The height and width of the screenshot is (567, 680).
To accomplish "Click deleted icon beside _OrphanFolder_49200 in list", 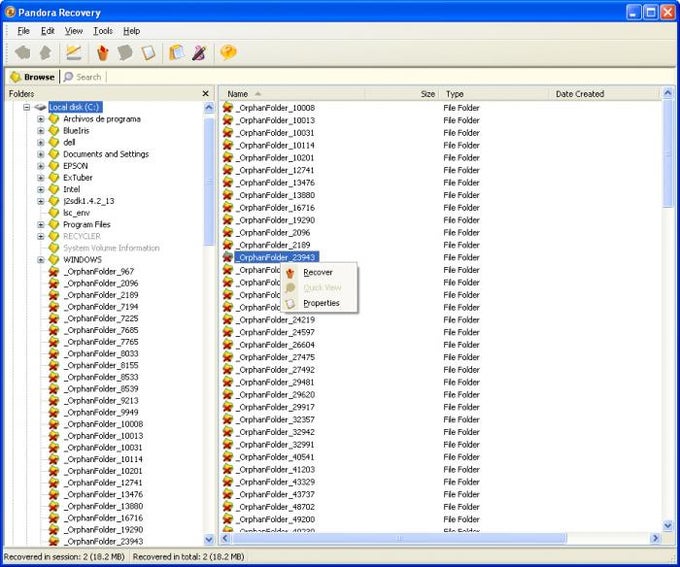I will coord(228,519).
